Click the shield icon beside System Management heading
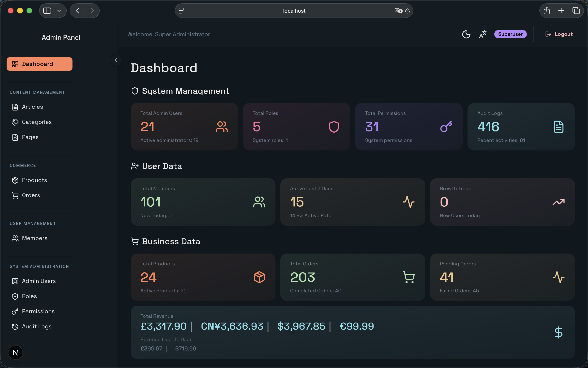This screenshot has height=368, width=588. tap(135, 91)
